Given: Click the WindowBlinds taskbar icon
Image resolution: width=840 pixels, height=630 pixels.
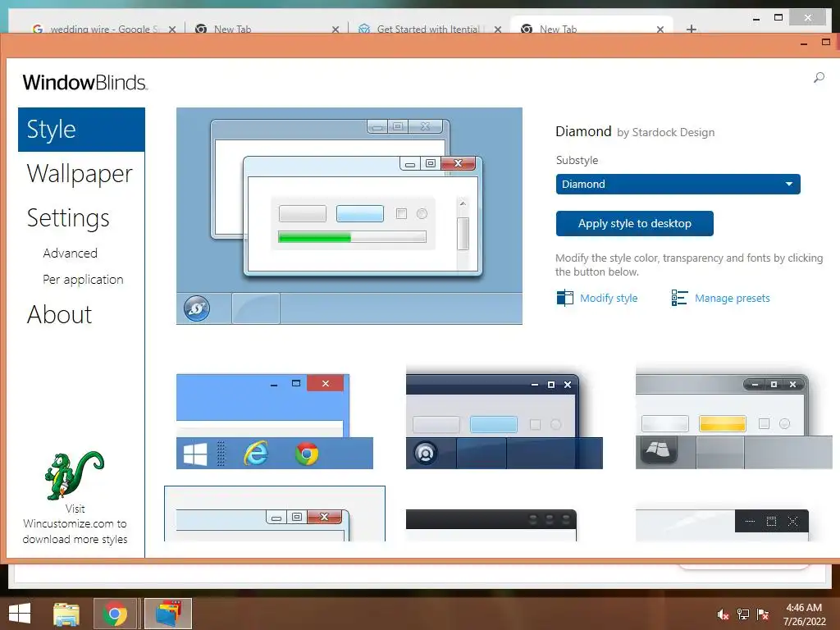Looking at the screenshot, I should [x=168, y=614].
